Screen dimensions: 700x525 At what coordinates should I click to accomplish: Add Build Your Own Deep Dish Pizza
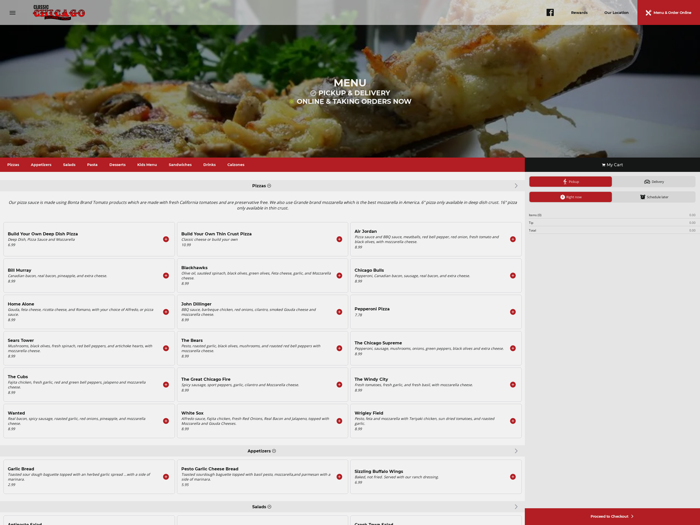(x=166, y=239)
